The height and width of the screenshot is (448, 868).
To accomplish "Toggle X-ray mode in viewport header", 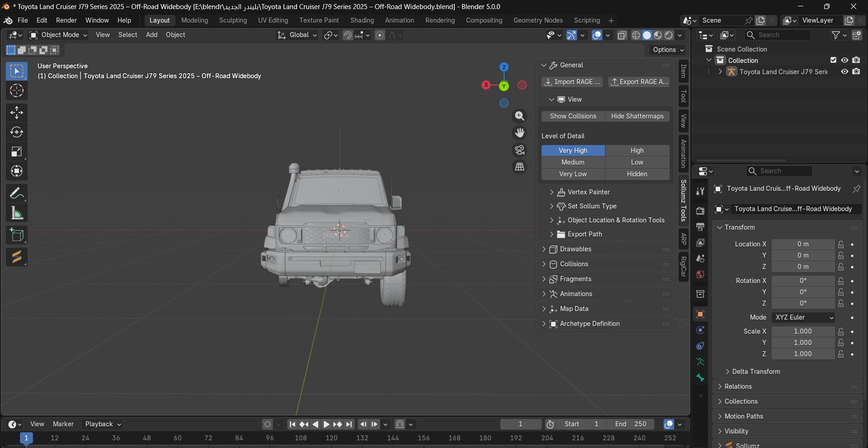I will (622, 35).
